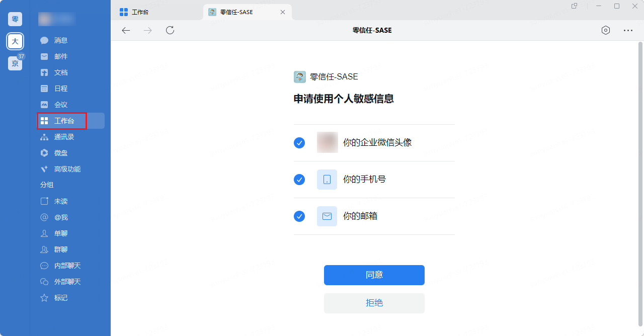Click the page vertical scrollbar
644x336 pixels.
coord(640,184)
